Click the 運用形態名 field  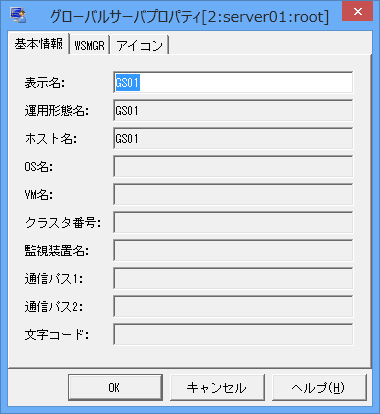coord(233,110)
